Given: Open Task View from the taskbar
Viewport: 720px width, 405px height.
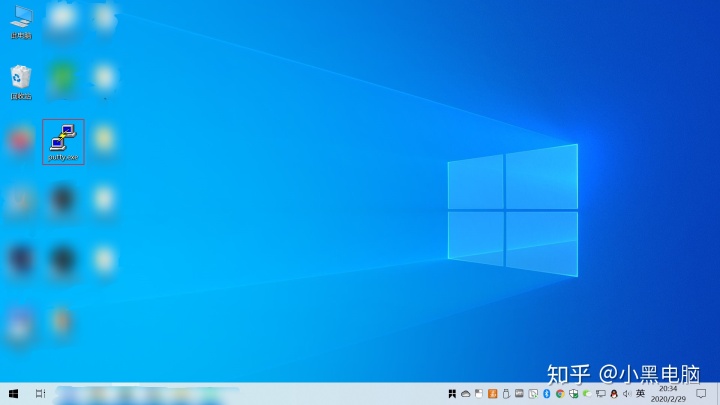Looking at the screenshot, I should 40,394.
